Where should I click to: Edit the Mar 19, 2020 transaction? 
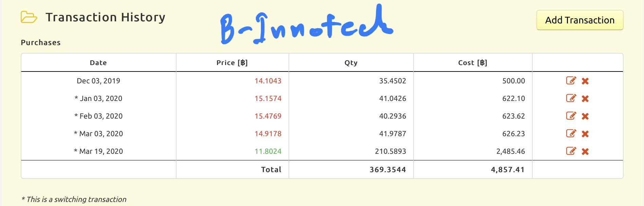pos(571,151)
